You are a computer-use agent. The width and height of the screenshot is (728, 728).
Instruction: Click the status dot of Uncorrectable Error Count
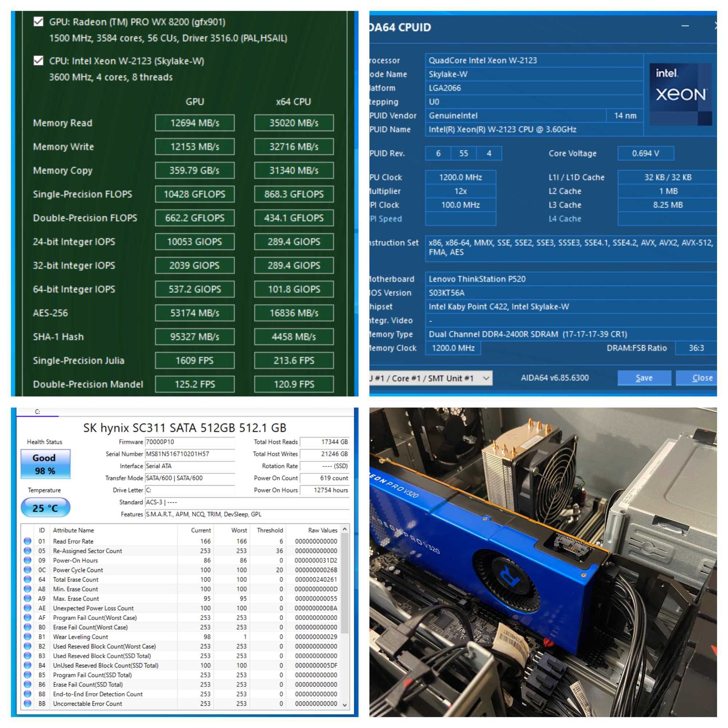tap(28, 703)
